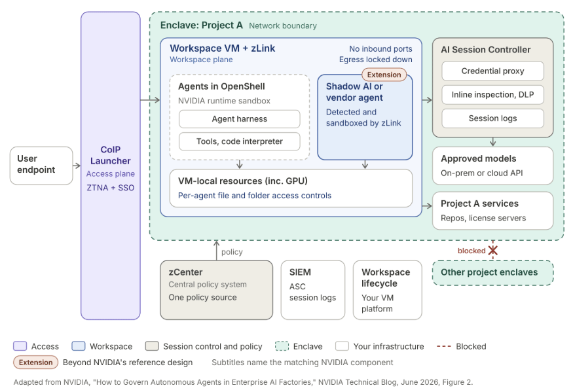
Task: Select the Tools, code interpreter box
Action: (240, 141)
